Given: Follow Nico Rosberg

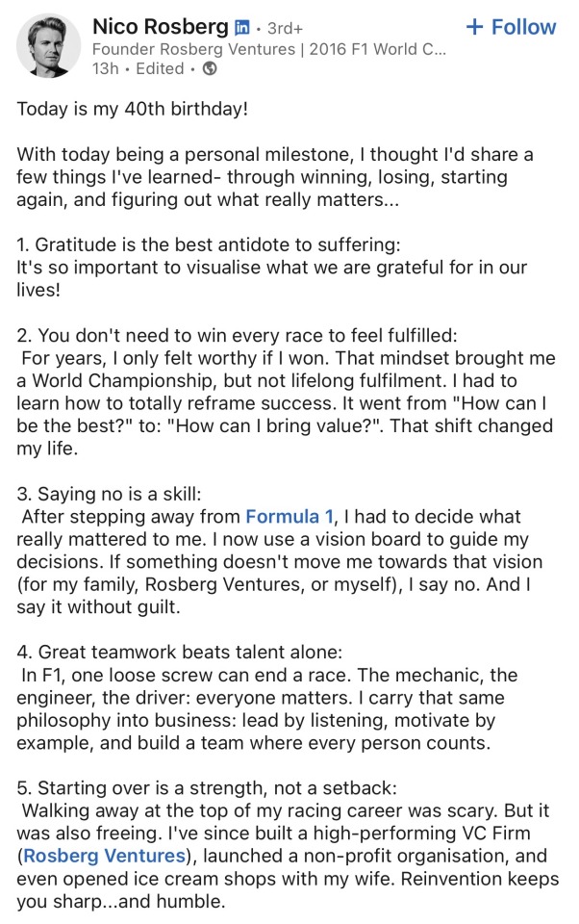Looking at the screenshot, I should click(x=511, y=27).
